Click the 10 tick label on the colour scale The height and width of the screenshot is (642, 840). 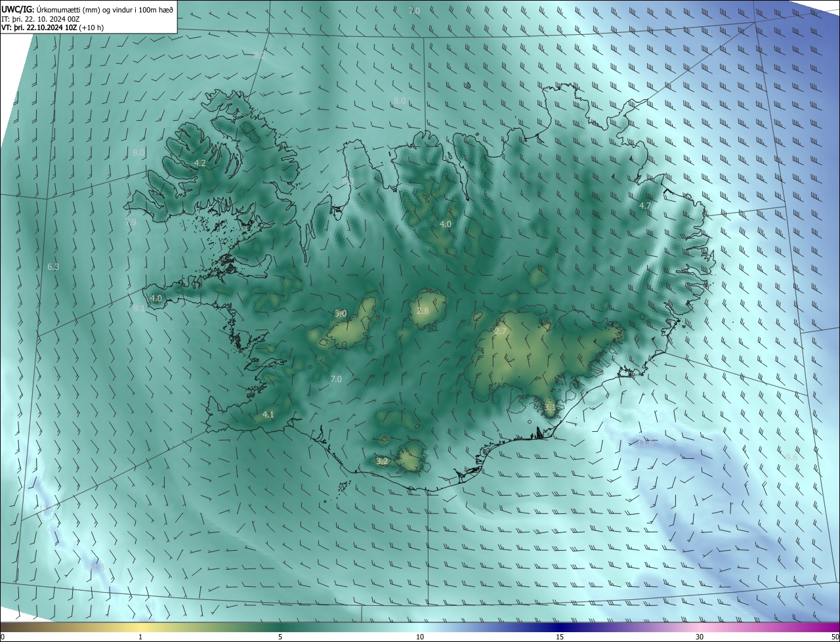click(x=420, y=637)
